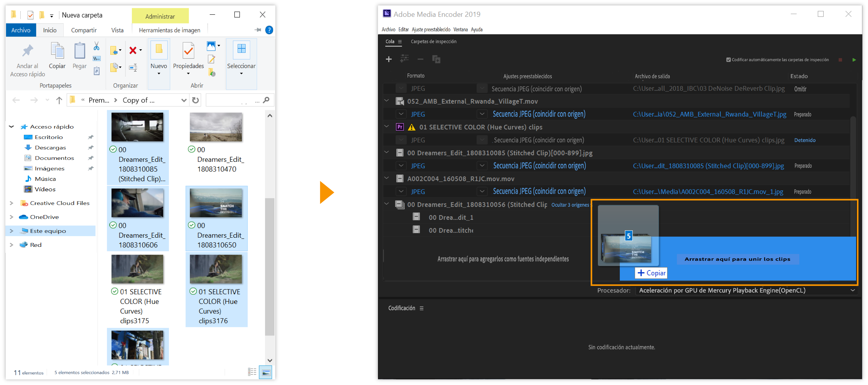868x385 pixels.
Task: Click the address bar refresh icon
Action: click(195, 100)
